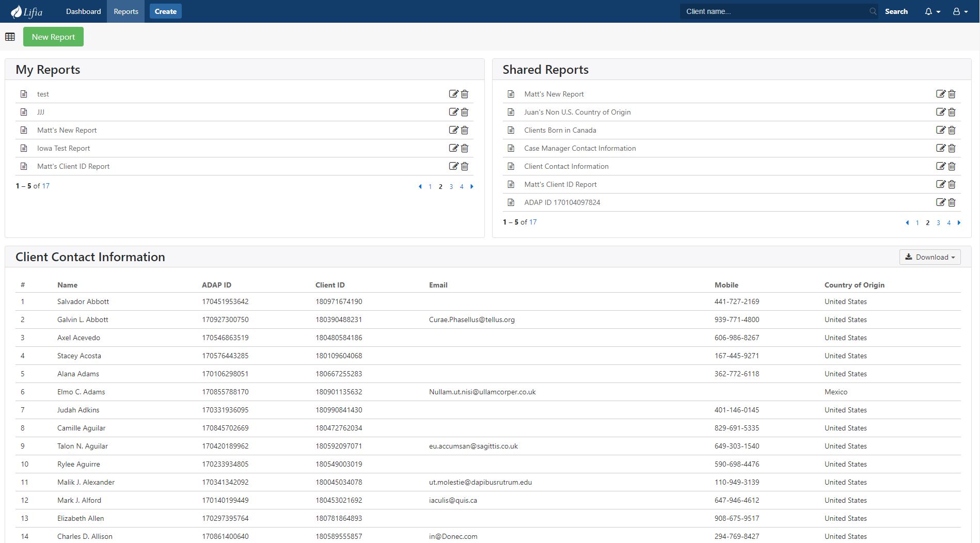
Task: Delete Matt's New Report in My Reports
Action: tap(465, 130)
